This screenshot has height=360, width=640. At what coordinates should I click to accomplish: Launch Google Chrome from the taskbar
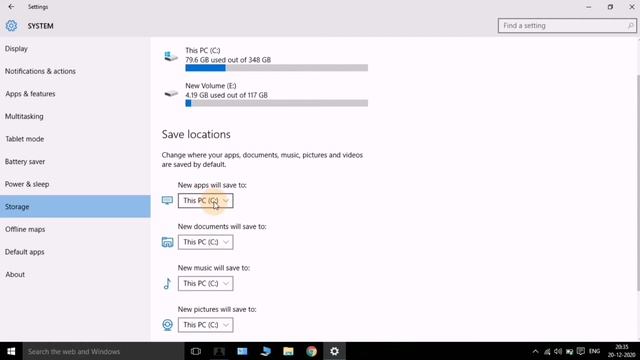(311, 351)
